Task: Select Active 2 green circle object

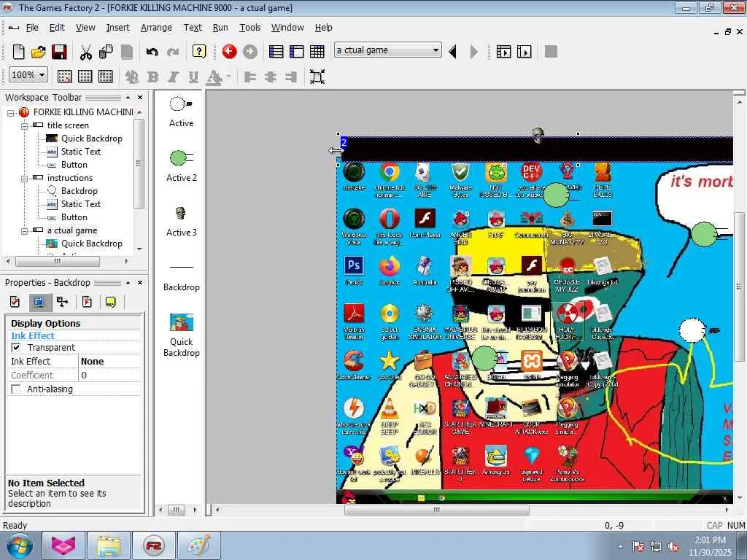Action: pos(181,166)
